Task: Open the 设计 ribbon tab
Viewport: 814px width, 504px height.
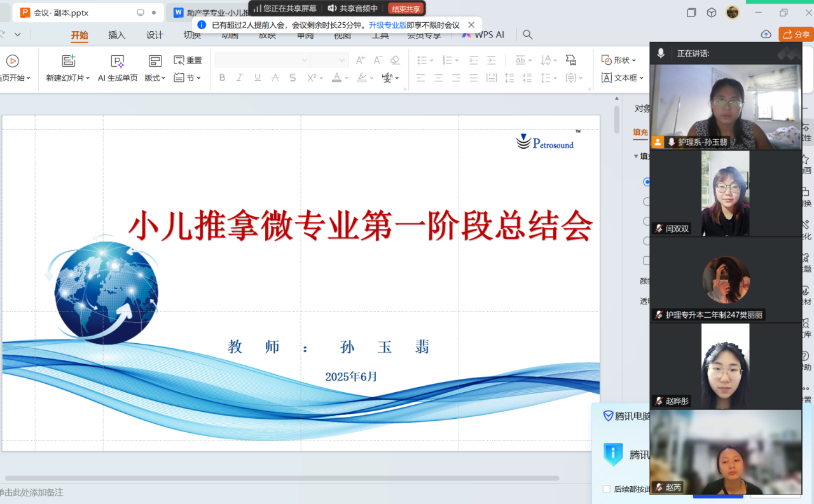Action: 155,35
